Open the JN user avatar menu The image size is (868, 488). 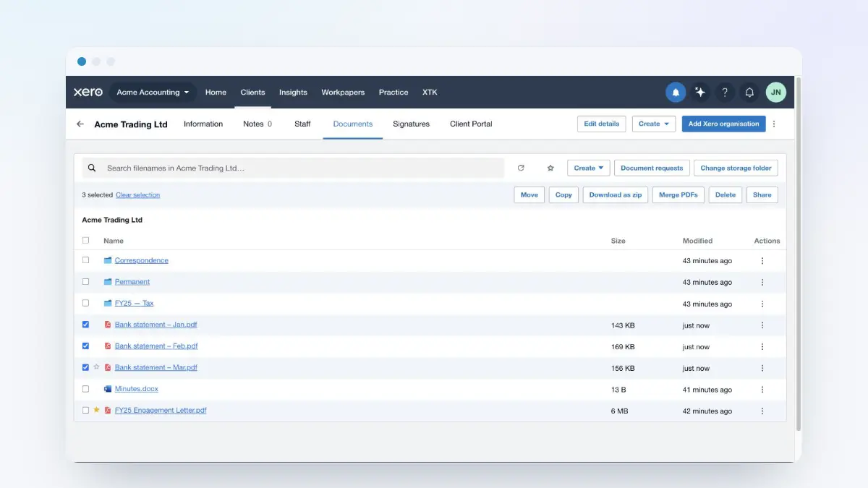(x=775, y=93)
